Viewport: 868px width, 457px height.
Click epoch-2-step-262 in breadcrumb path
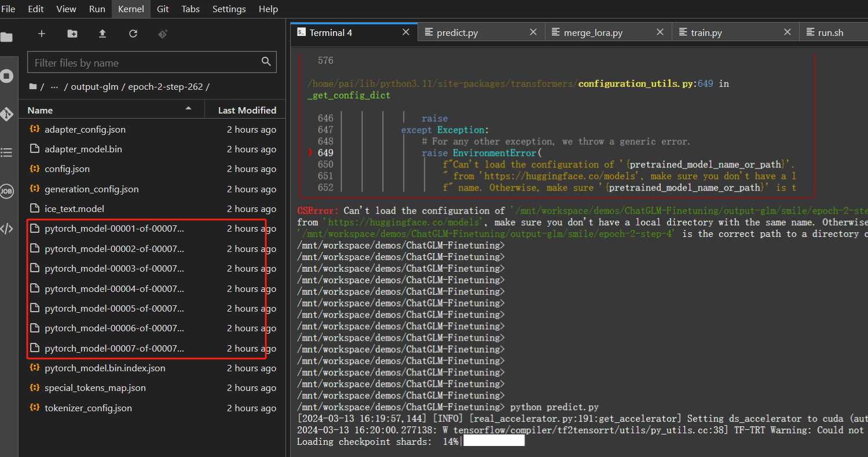(166, 87)
